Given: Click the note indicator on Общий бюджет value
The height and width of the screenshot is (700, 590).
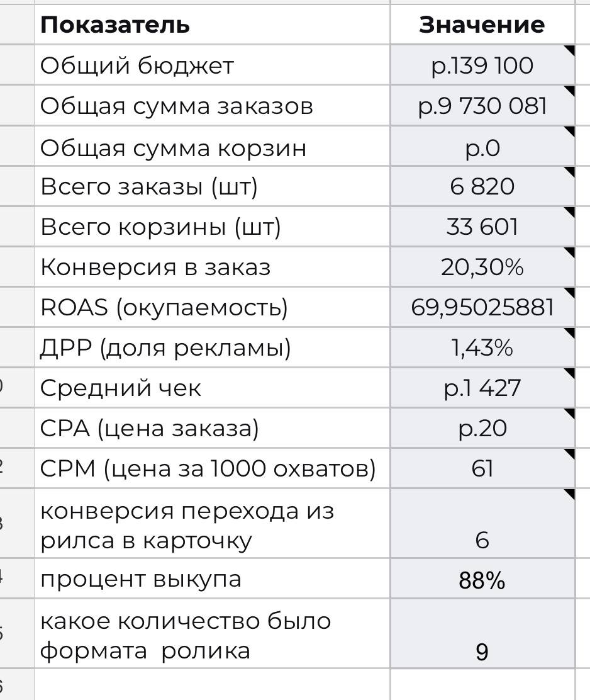Looking at the screenshot, I should click(x=569, y=50).
